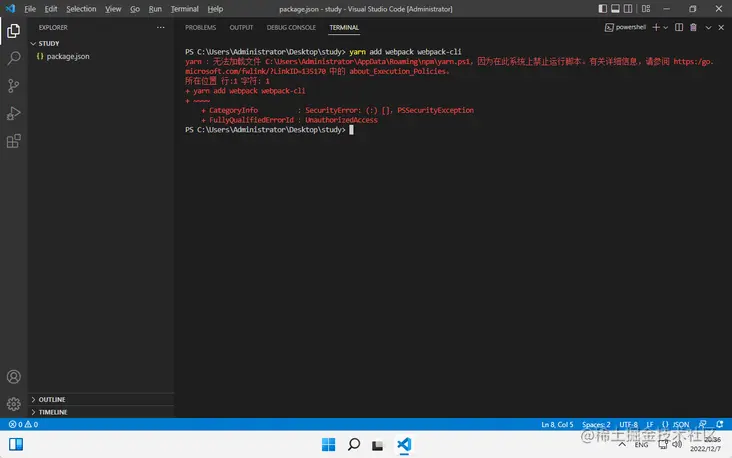732x458 pixels.
Task: Open the Extensions view
Action: tap(14, 141)
